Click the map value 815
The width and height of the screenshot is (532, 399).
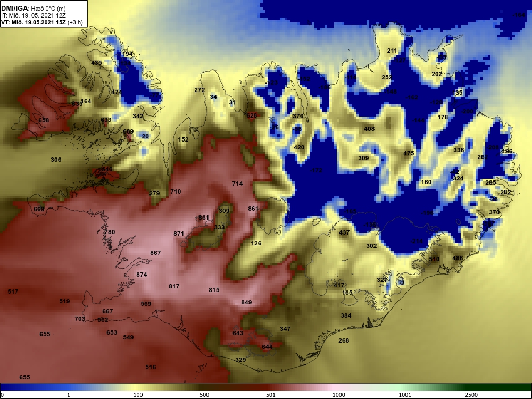coord(214,290)
